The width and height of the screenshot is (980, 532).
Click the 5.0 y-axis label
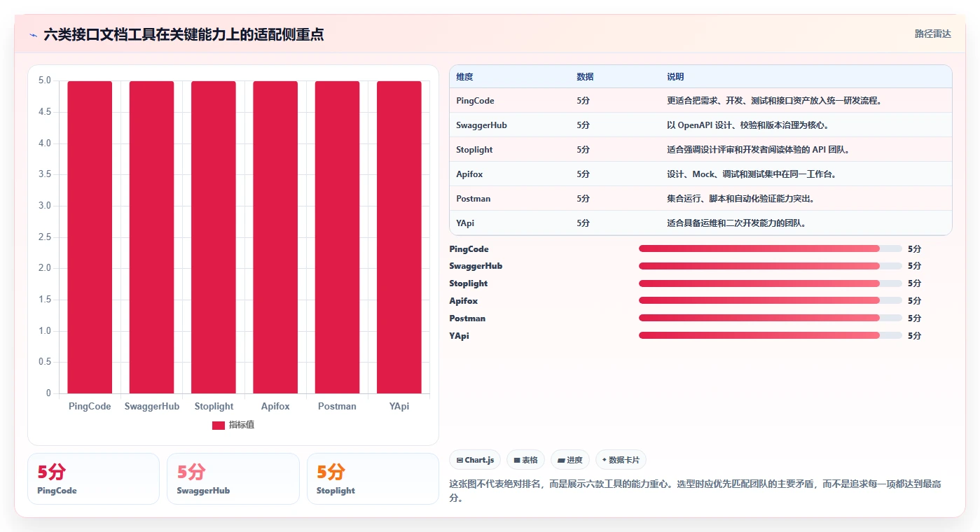(x=44, y=80)
